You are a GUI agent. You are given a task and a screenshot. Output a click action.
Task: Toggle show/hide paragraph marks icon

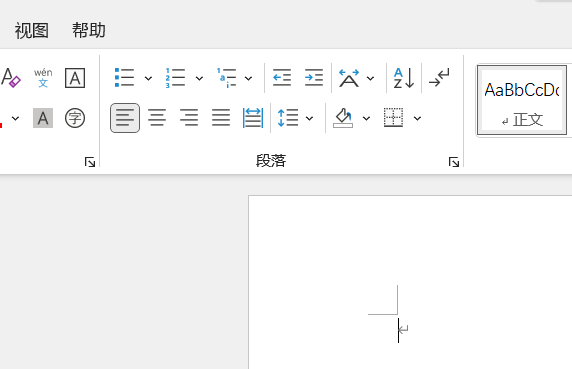click(439, 78)
